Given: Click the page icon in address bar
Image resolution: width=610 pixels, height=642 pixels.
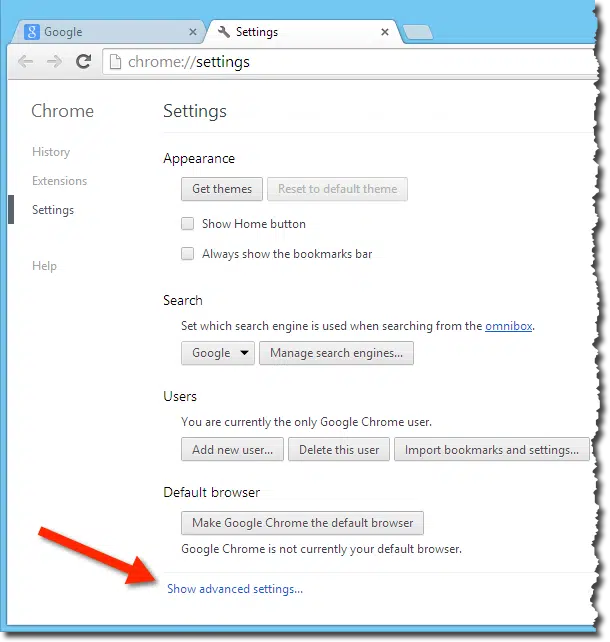Looking at the screenshot, I should 115,62.
